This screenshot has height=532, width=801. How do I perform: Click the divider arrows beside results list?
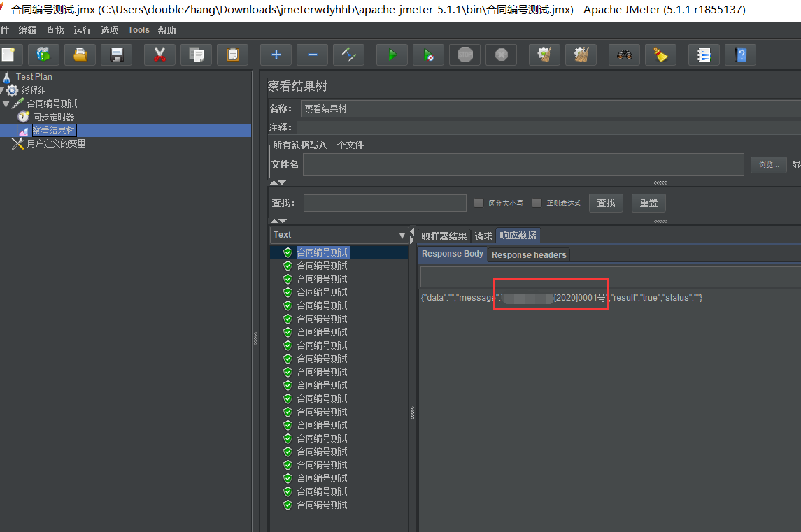pyautogui.click(x=412, y=236)
